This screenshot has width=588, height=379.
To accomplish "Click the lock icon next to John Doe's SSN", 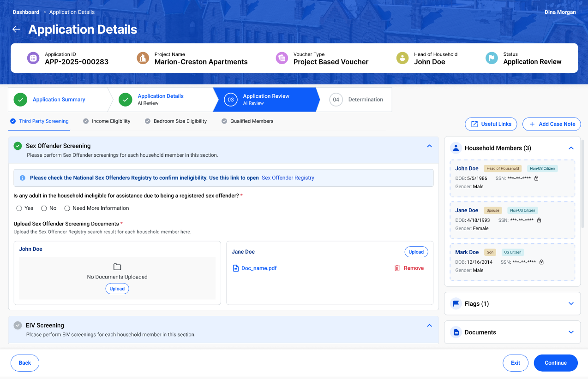I will click(536, 178).
